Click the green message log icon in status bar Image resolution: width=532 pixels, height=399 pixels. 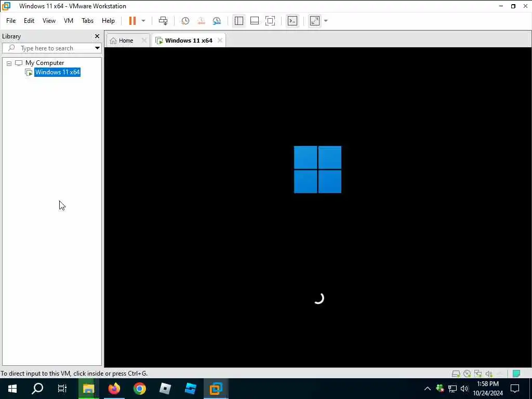[516, 374]
